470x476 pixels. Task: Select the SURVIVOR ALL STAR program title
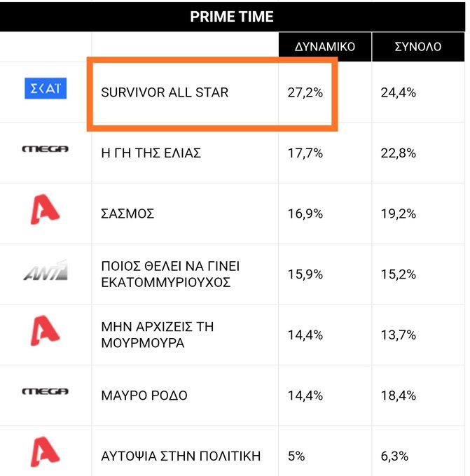tap(165, 92)
